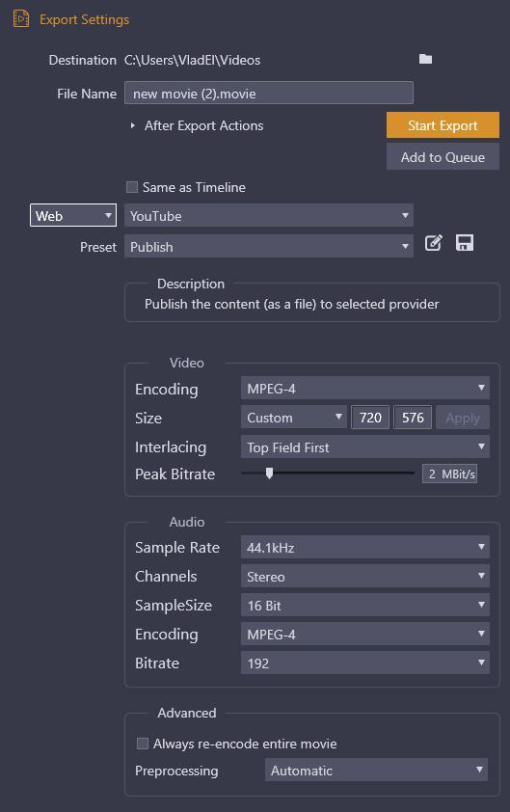Click the edit preset pencil icon
This screenshot has height=812, width=510.
click(x=434, y=243)
